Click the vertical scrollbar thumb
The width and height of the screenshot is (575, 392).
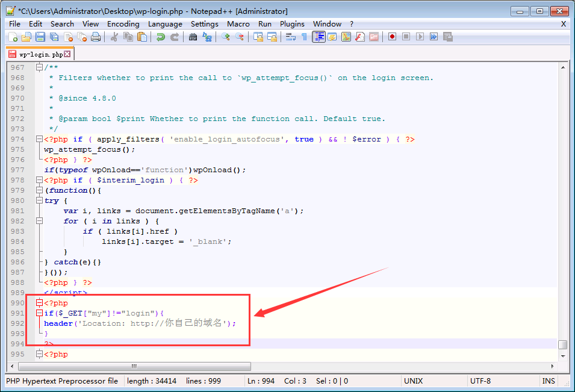[562, 344]
